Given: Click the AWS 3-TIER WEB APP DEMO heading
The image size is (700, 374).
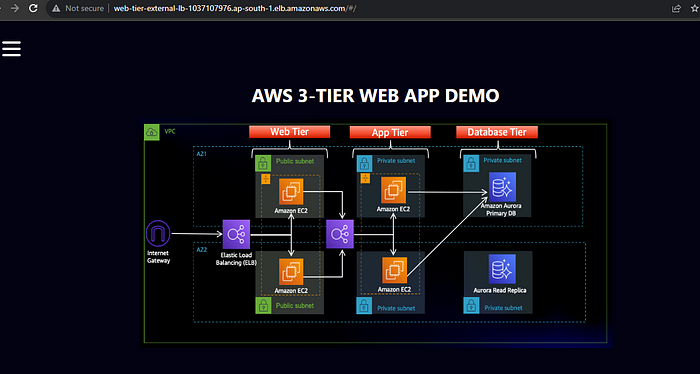Looking at the screenshot, I should [375, 96].
